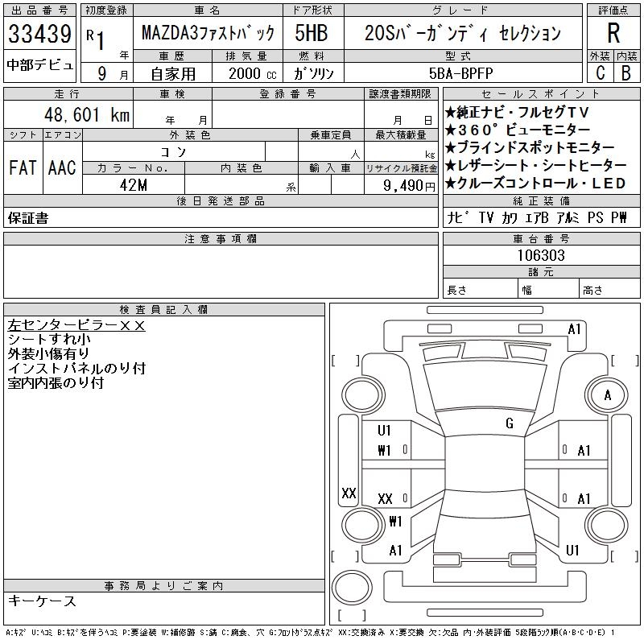Click the grade "20Sバーガンディ セレクション"

coord(463,33)
